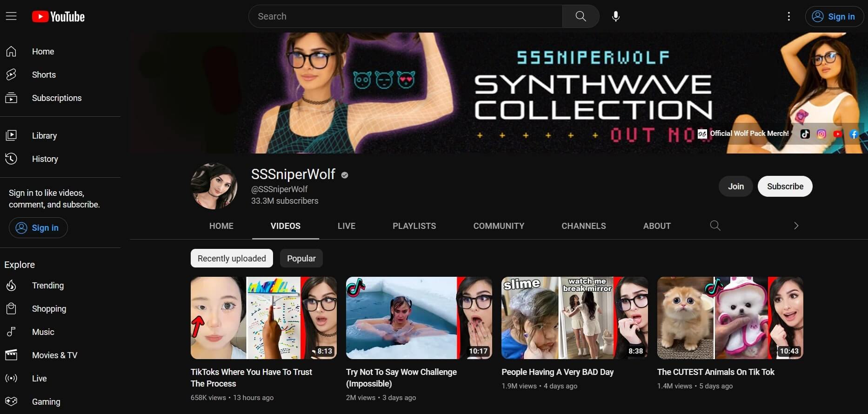Switch to the ABOUT tab
Image resolution: width=868 pixels, height=414 pixels.
pyautogui.click(x=657, y=226)
